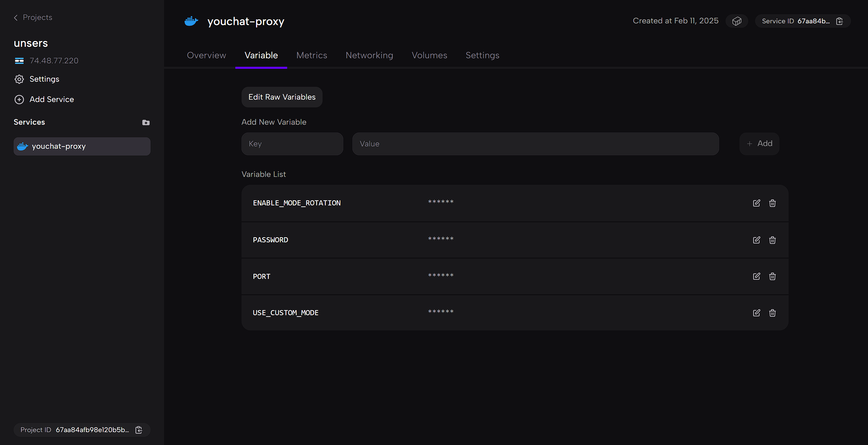This screenshot has height=445, width=868.
Task: Focus the Key input field
Action: point(292,144)
